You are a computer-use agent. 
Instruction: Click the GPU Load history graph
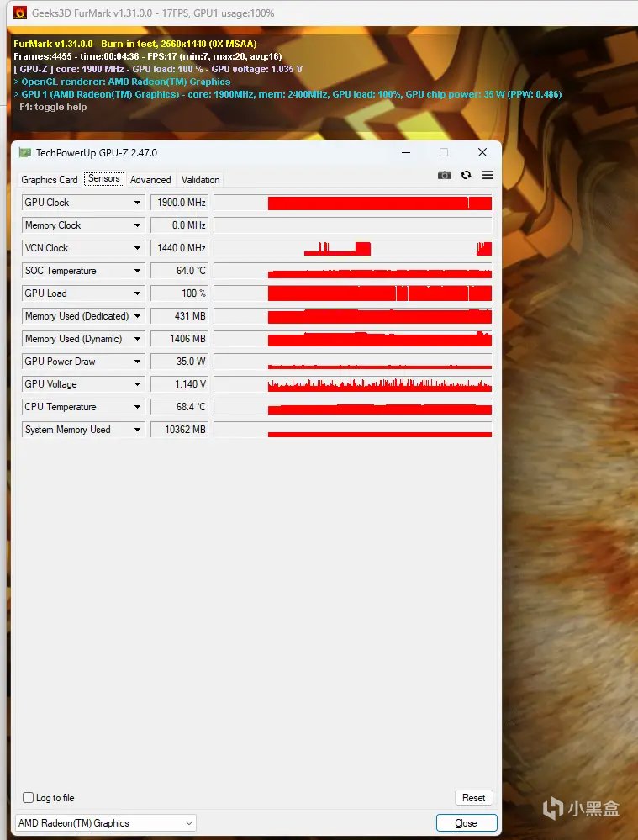pyautogui.click(x=352, y=293)
